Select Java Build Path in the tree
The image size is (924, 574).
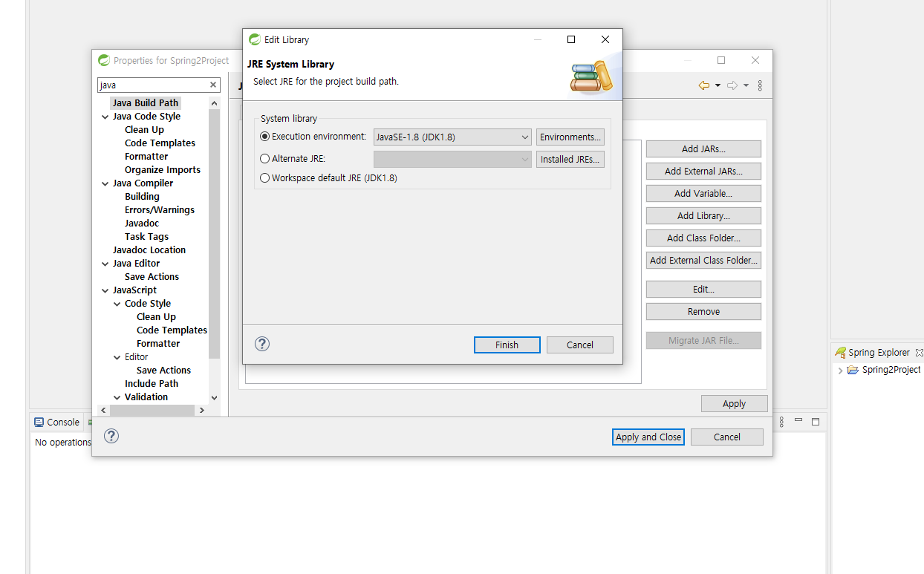(x=146, y=103)
